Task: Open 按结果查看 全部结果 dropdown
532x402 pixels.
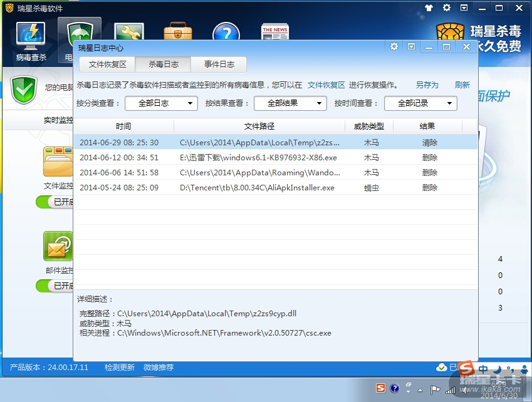Action: click(290, 103)
